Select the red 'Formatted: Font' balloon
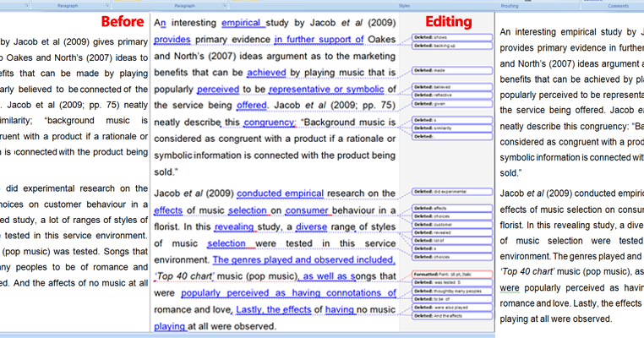 pyautogui.click(x=452, y=275)
